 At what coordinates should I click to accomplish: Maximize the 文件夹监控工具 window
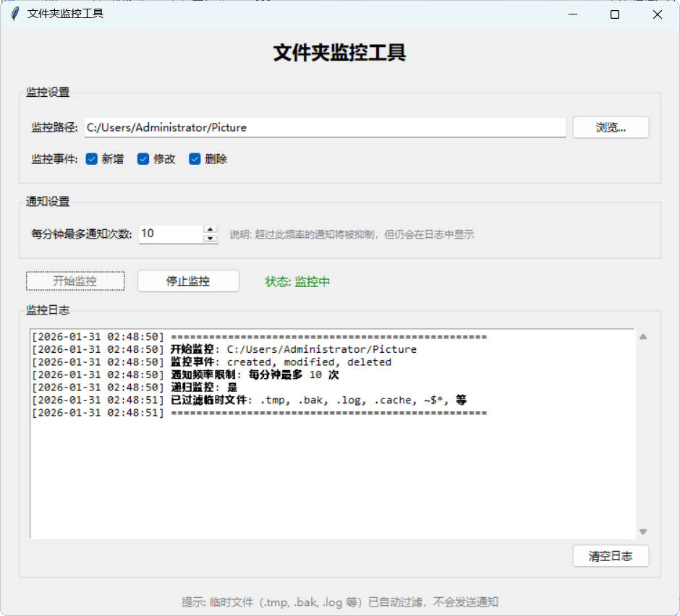click(x=615, y=14)
